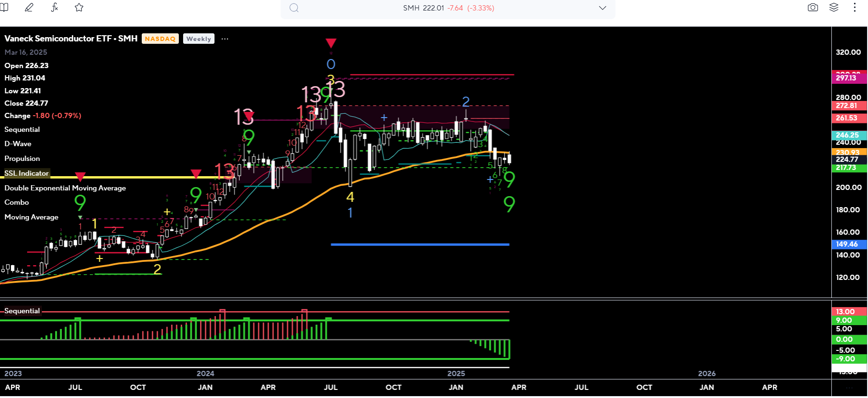Click the Sequential label in lower pane
The width and height of the screenshot is (868, 398).
pos(22,311)
